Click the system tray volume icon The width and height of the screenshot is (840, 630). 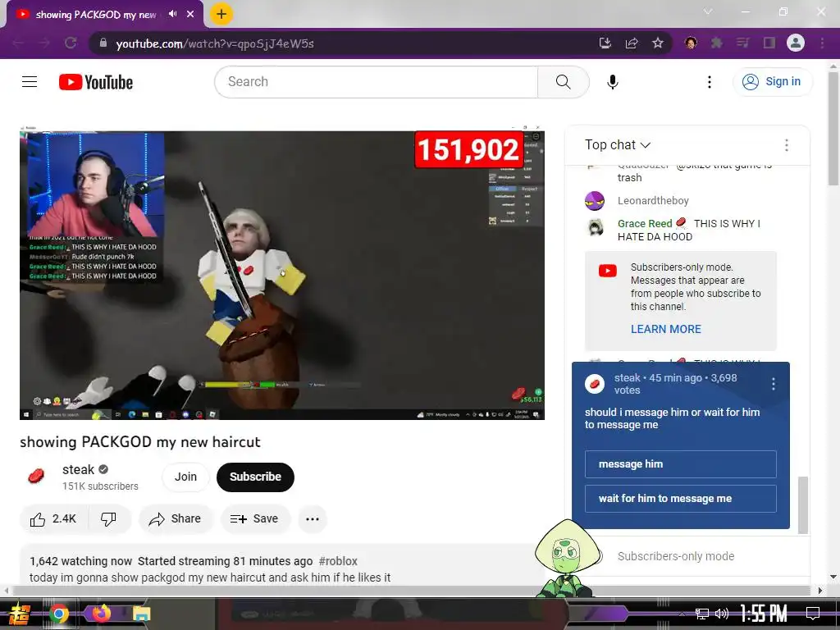[722, 614]
